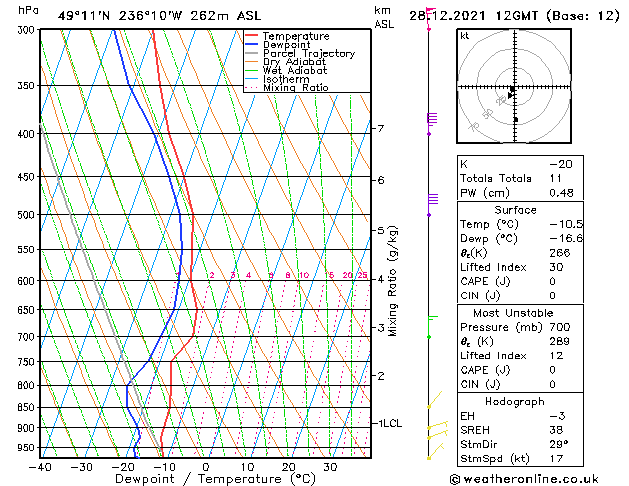Image resolution: width=629 pixels, height=486 pixels.
Task: Click the 7 km altitude axis label
Action: point(381,129)
